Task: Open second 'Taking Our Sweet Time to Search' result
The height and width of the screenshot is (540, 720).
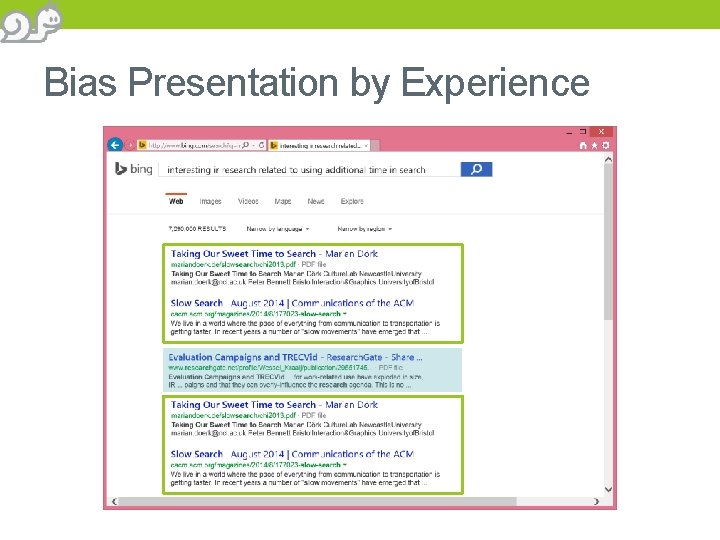Action: [x=274, y=405]
